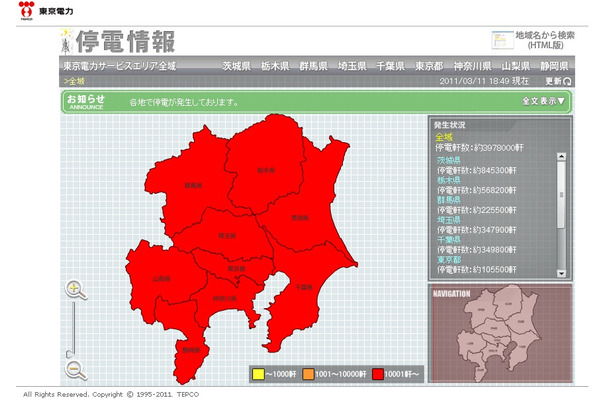Click the 更新 refresh icon
610x400 pixels.
tap(569, 81)
